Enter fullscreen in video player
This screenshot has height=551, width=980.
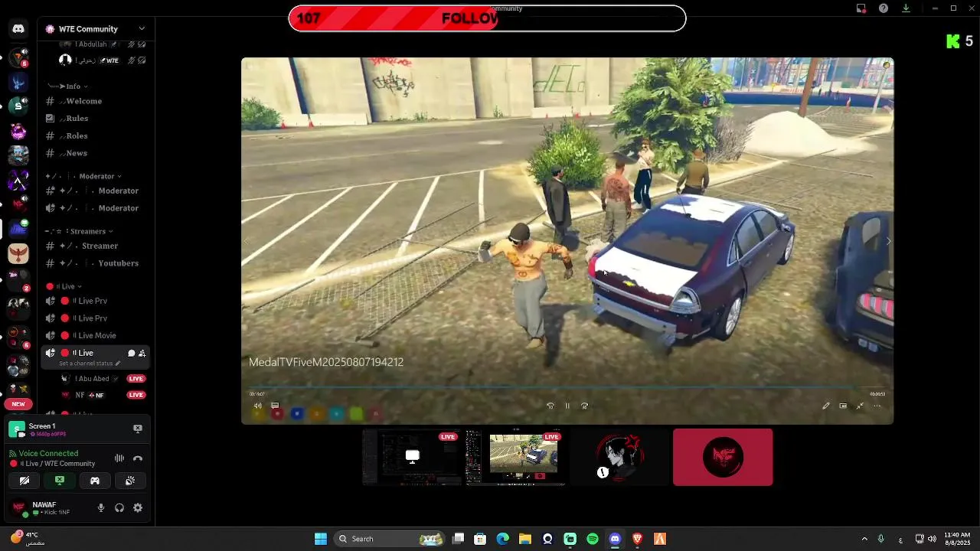[860, 406]
